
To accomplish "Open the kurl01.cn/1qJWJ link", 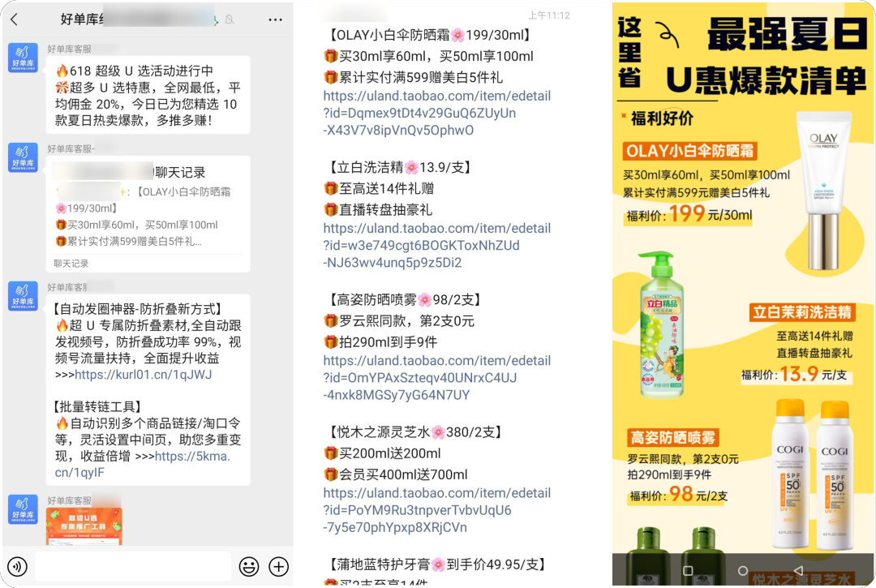I will [144, 374].
